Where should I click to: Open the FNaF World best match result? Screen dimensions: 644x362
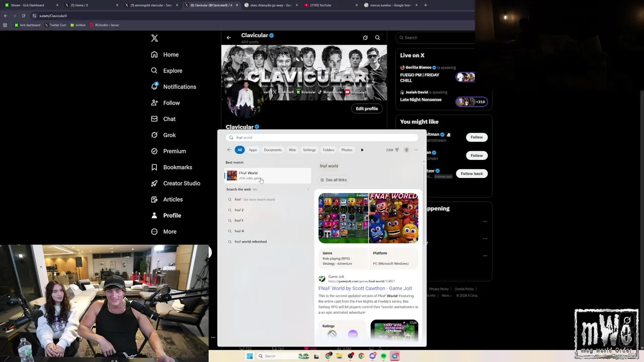268,175
